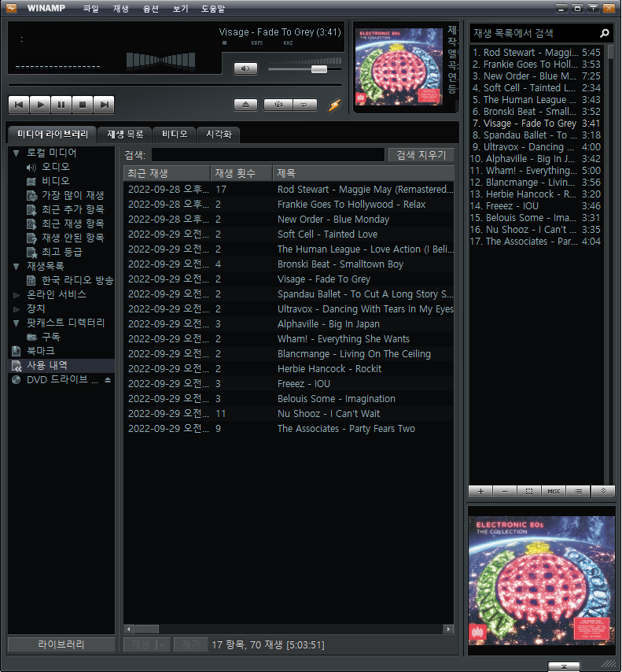622x672 pixels.
Task: Click the large album art thumbnail
Action: [542, 582]
